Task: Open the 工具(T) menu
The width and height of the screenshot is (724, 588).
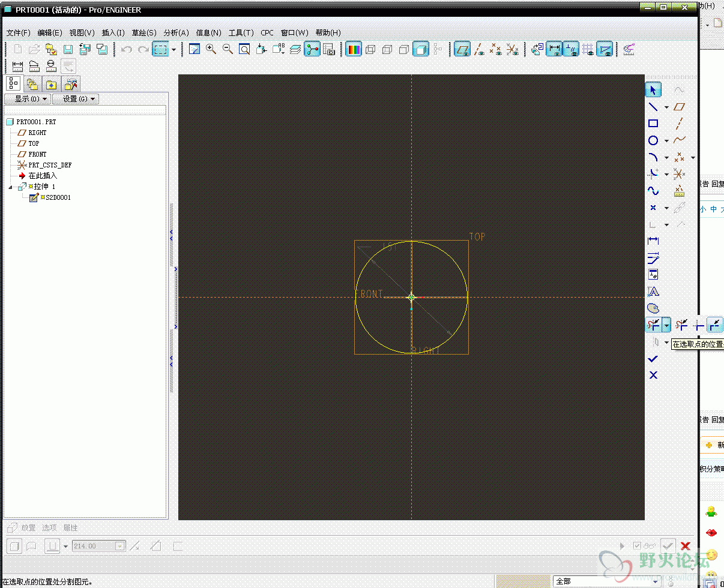Action: coord(241,33)
